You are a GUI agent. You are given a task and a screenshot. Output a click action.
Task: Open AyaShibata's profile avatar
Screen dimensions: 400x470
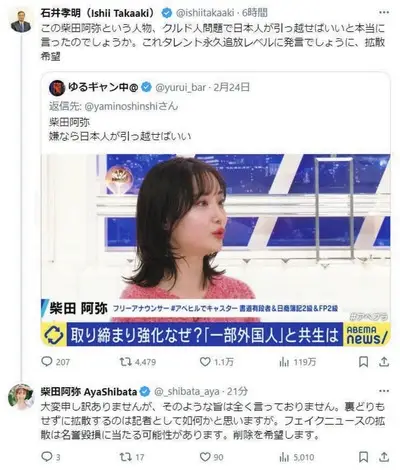coord(21,396)
